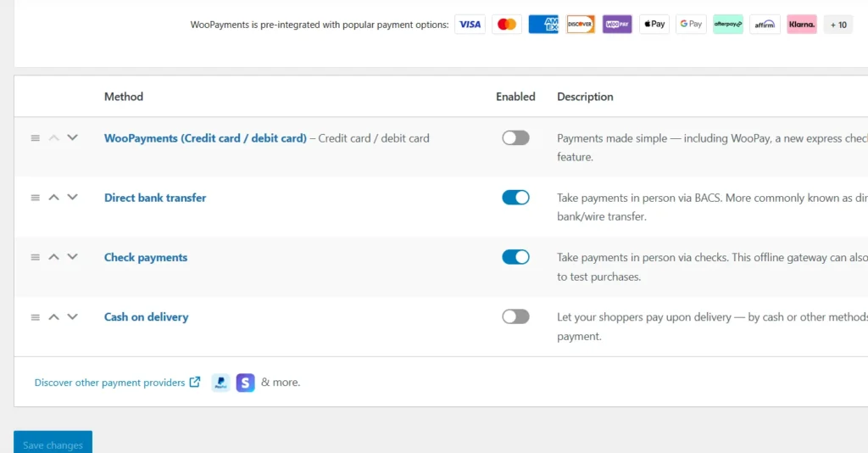Click the Mastercard logo
The width and height of the screenshot is (868, 453).
coord(507,25)
